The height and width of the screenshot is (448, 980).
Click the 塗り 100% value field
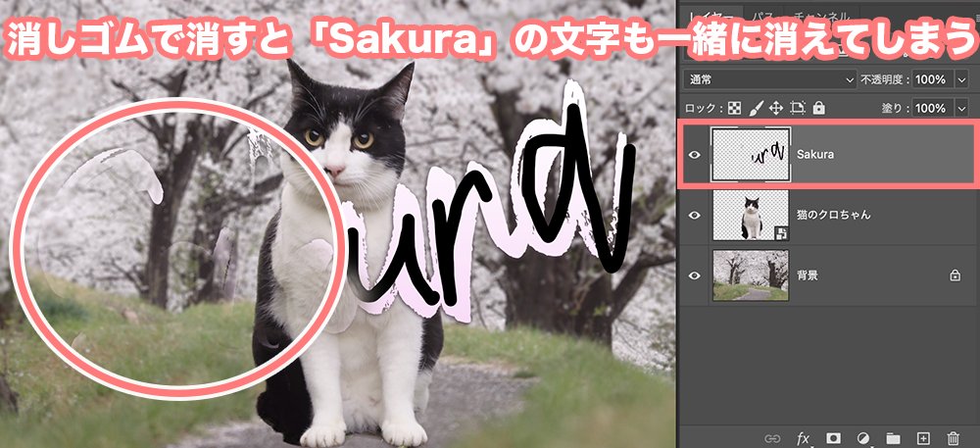pyautogui.click(x=933, y=108)
